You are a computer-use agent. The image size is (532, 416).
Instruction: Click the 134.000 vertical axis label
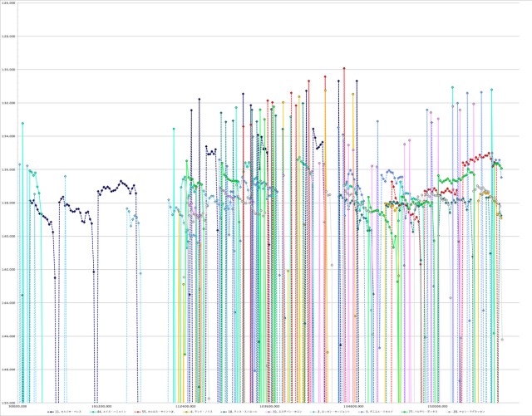[x=9, y=136]
